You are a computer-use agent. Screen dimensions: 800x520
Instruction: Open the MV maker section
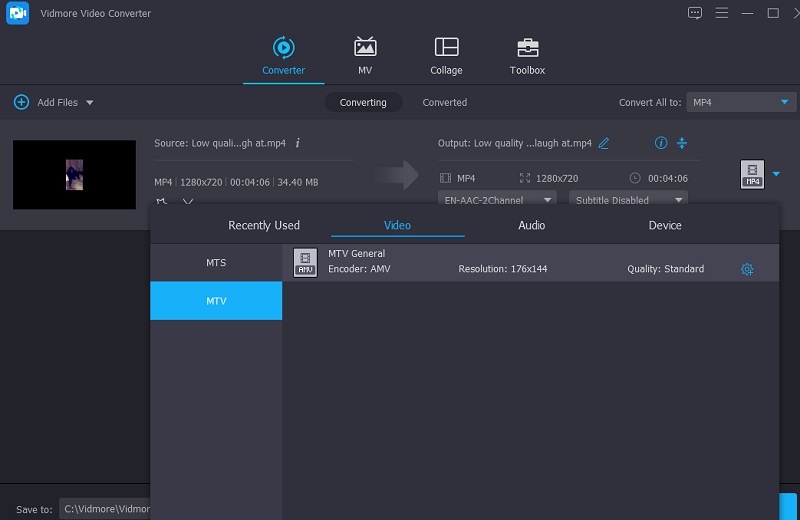(x=365, y=56)
